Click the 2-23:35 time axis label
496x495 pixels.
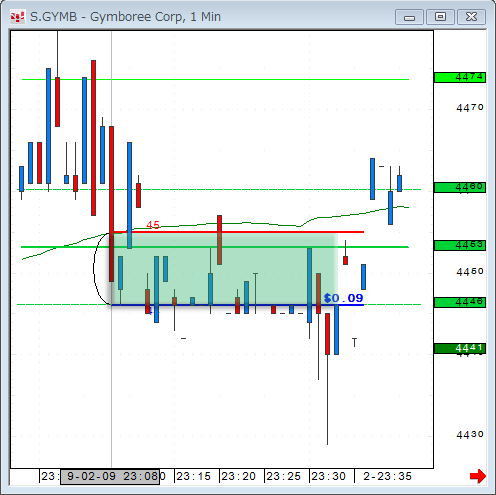[x=388, y=476]
